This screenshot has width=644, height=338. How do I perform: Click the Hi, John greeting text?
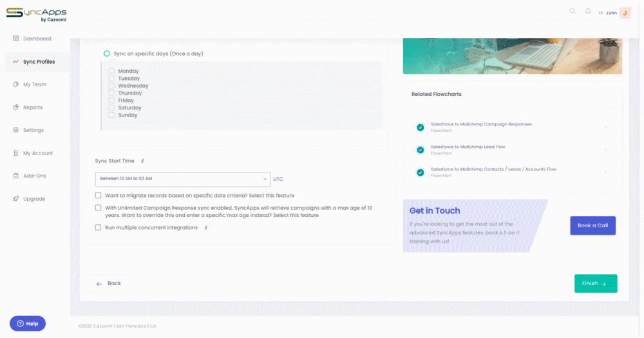pos(607,13)
